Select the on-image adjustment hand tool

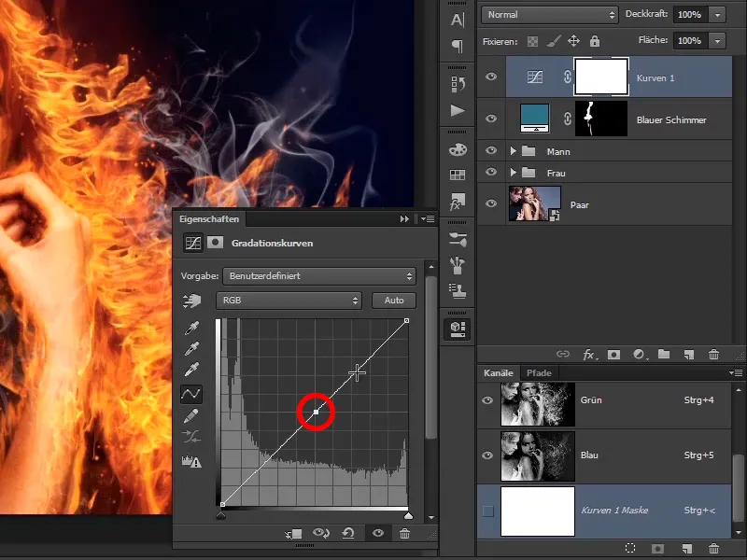[191, 301]
